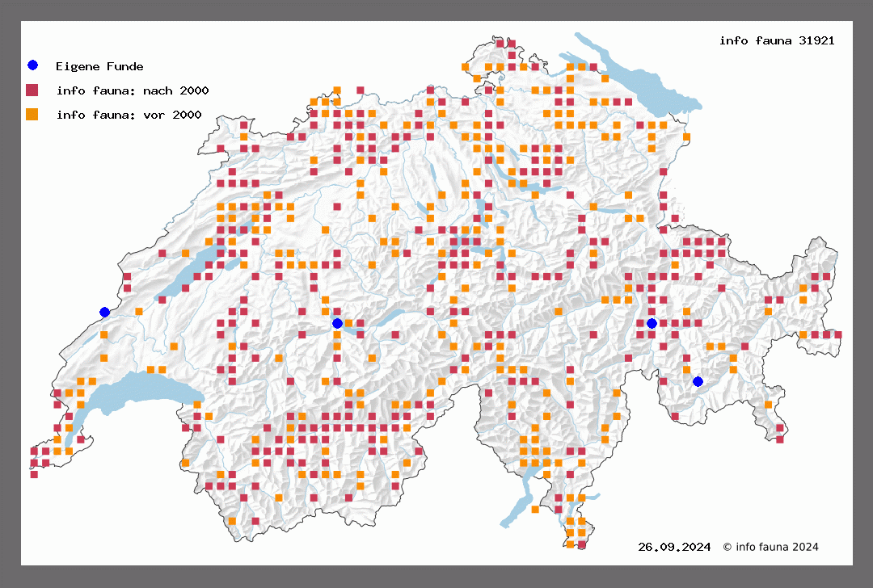The height and width of the screenshot is (588, 873).
Task: Click the southernmost red square in Ticino
Action: tap(581, 545)
